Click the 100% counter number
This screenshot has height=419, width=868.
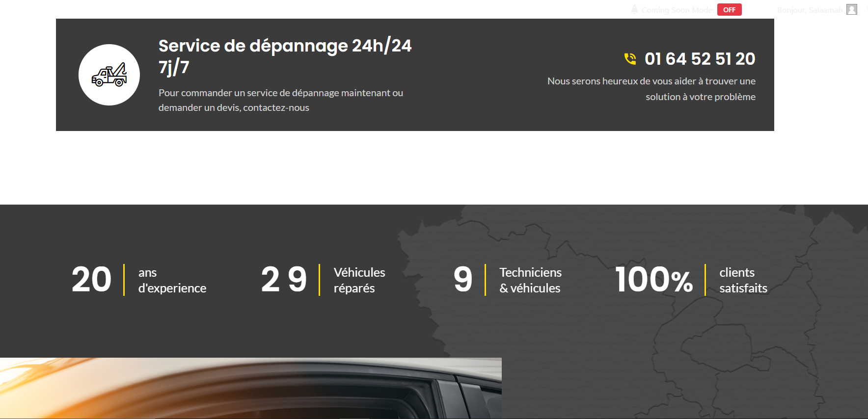654,280
